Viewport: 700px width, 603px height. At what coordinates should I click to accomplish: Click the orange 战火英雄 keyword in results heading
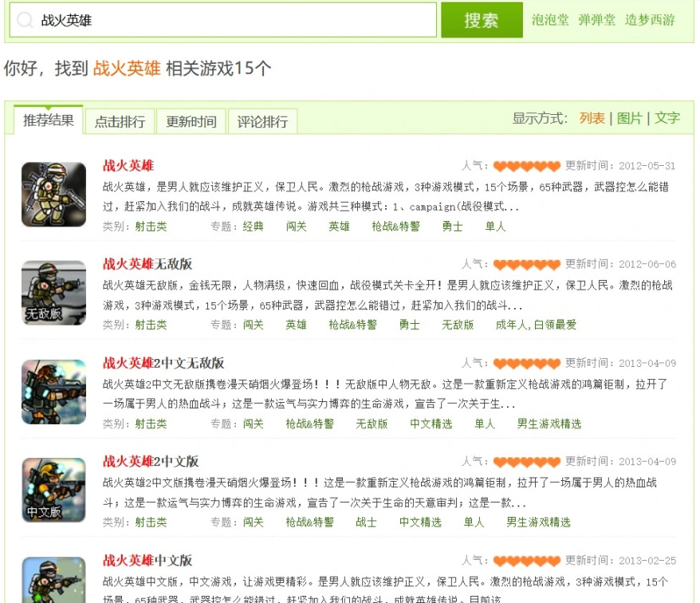[127, 69]
